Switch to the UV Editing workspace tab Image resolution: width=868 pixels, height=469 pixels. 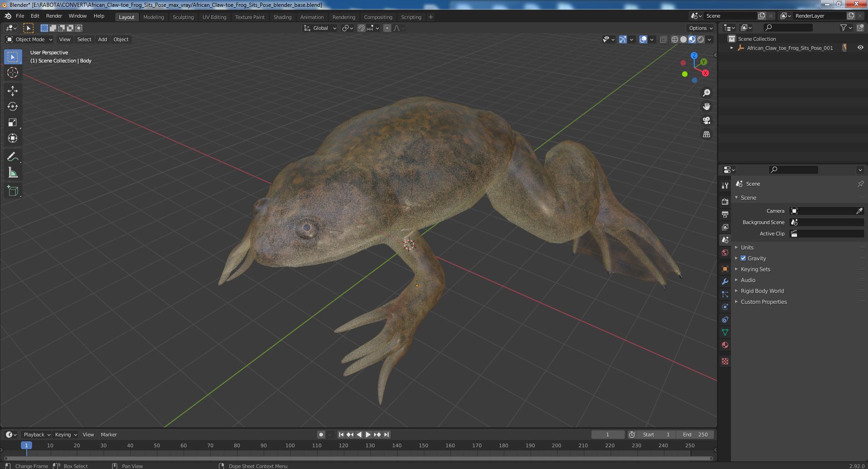coord(214,17)
